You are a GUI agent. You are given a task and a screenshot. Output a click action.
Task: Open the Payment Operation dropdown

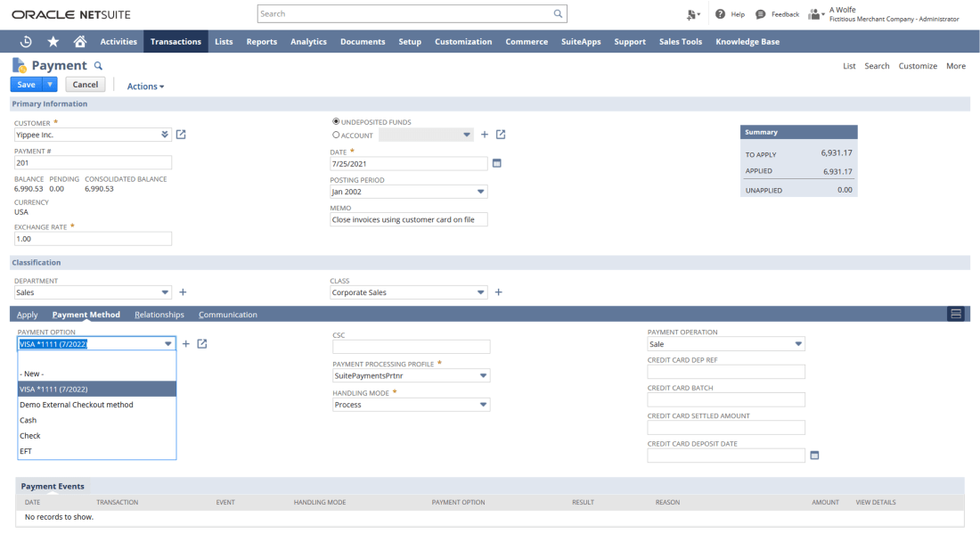[798, 344]
